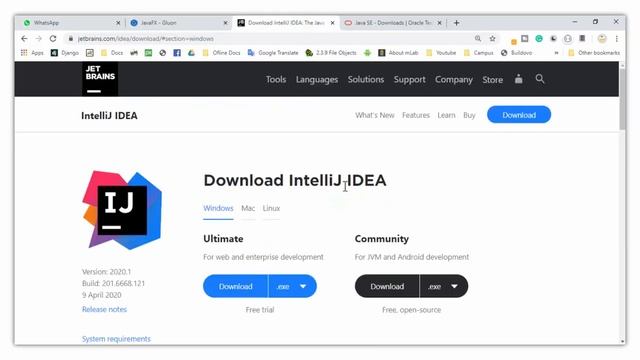This screenshot has height=360, width=640.
Task: Open the Other bookmarks folder
Action: click(x=594, y=53)
